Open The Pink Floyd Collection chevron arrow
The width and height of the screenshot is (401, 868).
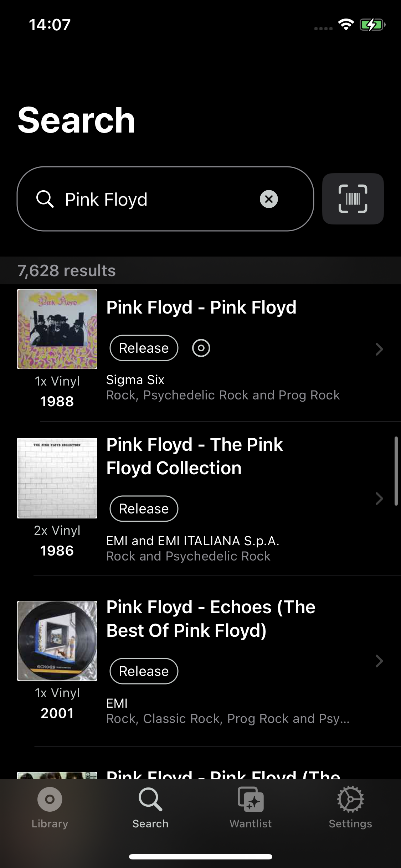click(x=379, y=498)
